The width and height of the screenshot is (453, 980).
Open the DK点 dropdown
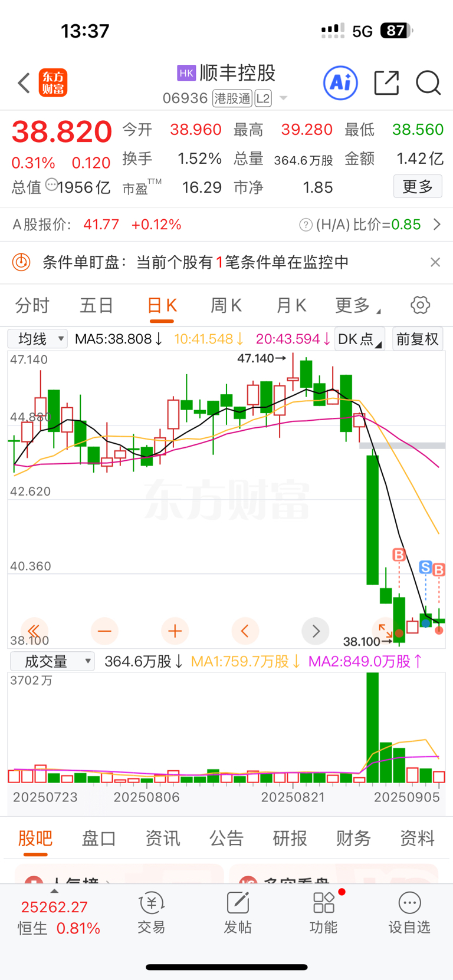pos(359,339)
